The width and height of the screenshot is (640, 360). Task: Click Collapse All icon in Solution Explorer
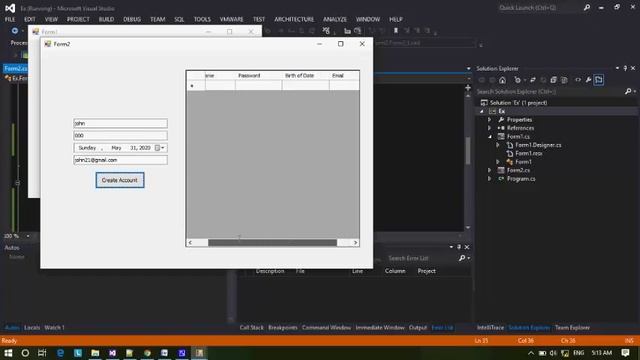[553, 80]
